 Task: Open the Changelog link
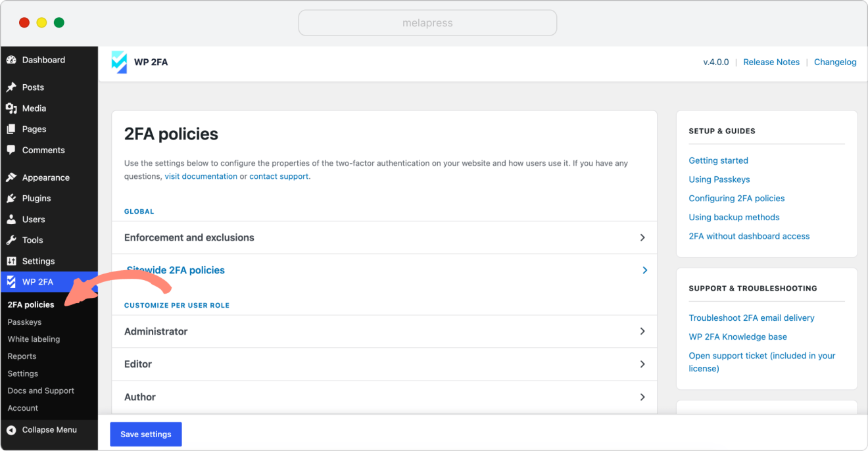[x=835, y=62]
